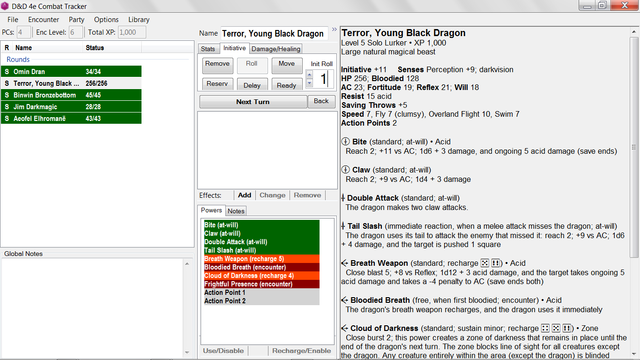Advance with the Next Turn button
Viewport: 640px width, 360px height.
[253, 102]
